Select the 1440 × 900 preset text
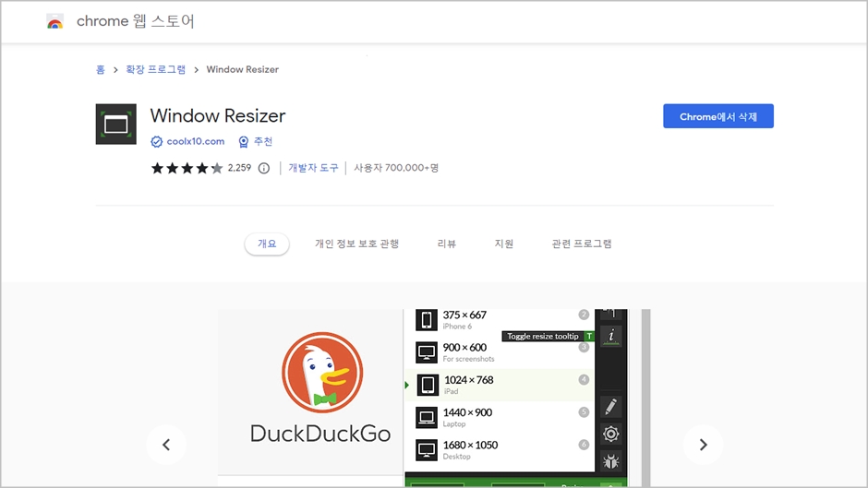Viewport: 868px width, 488px height. (x=467, y=412)
